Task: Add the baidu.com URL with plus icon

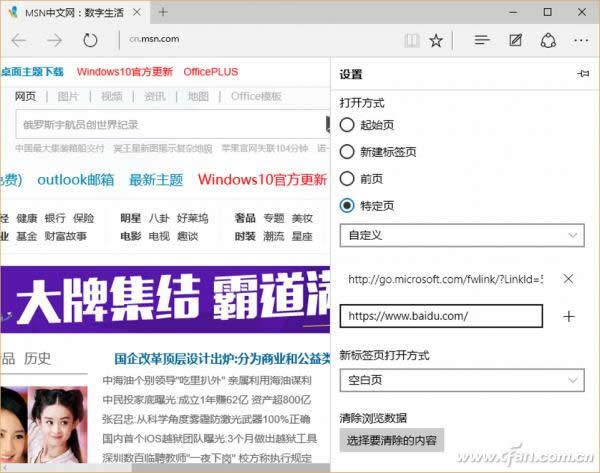Action: [x=569, y=316]
